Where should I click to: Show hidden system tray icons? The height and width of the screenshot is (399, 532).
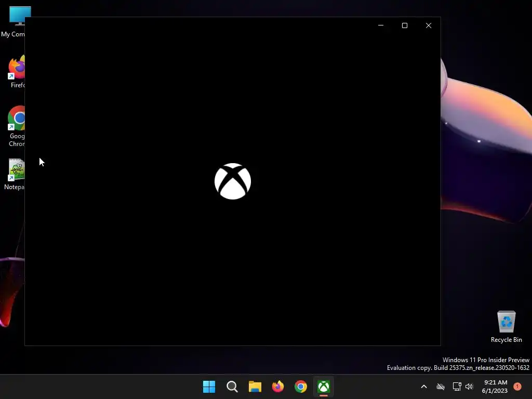tap(424, 387)
